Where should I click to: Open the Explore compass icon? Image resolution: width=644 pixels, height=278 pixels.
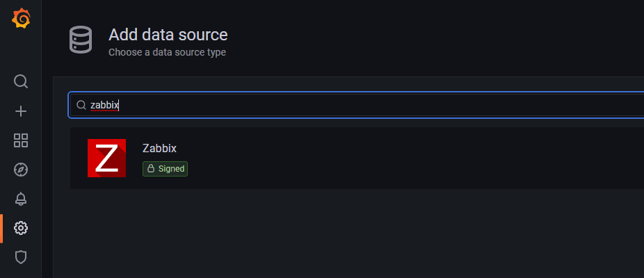coord(21,170)
